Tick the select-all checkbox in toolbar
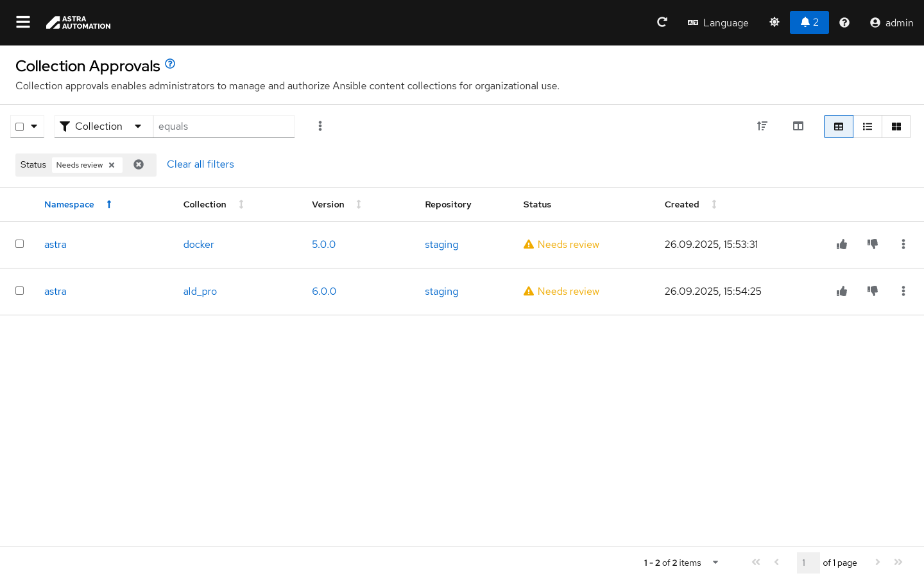924x578 pixels. tap(20, 127)
